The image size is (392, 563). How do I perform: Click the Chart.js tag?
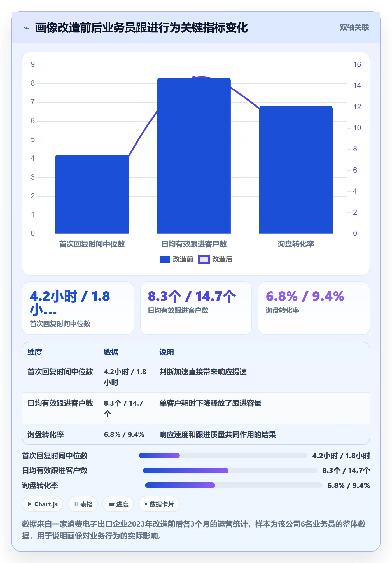pyautogui.click(x=43, y=504)
